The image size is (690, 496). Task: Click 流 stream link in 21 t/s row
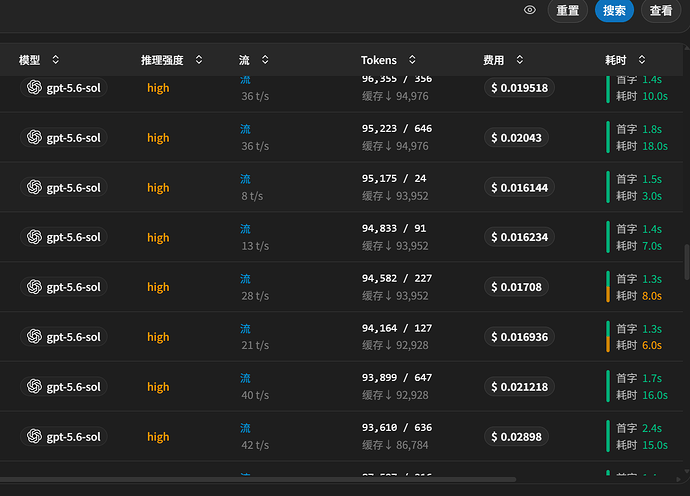coord(245,329)
